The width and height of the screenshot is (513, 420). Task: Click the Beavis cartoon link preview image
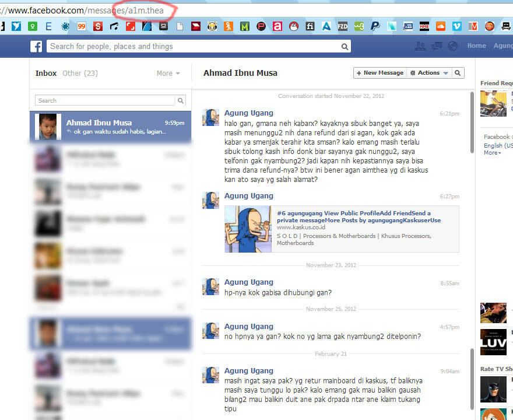[248, 229]
